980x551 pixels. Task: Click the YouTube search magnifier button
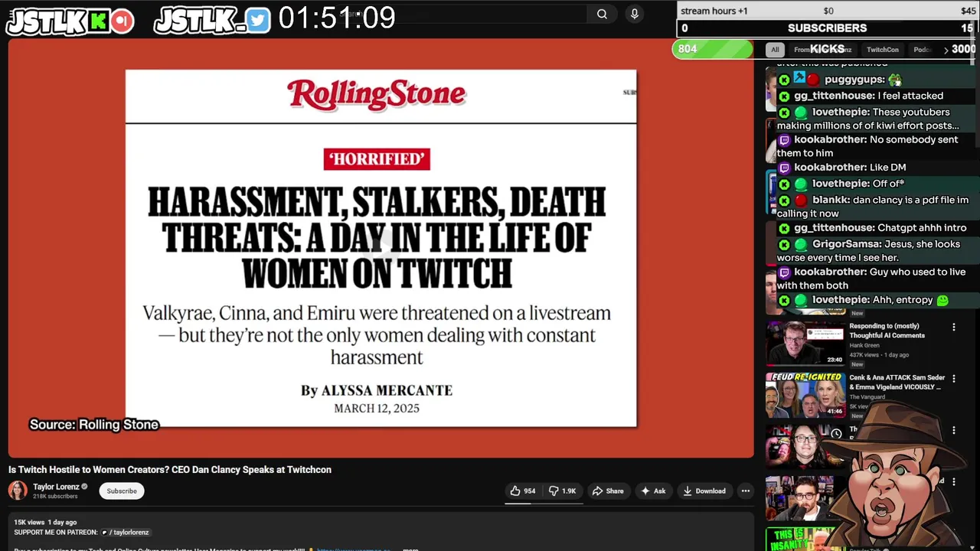pos(602,14)
